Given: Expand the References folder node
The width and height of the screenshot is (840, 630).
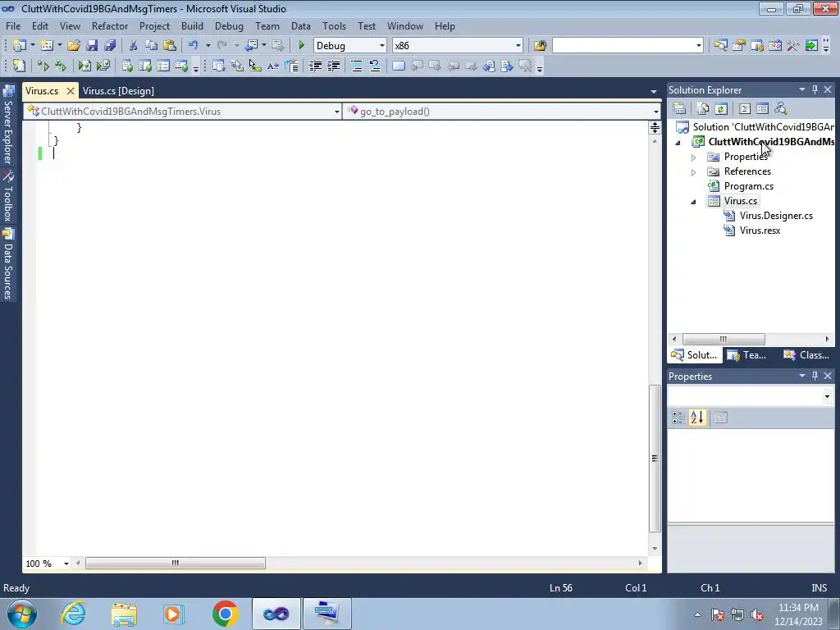Looking at the screenshot, I should tap(694, 172).
